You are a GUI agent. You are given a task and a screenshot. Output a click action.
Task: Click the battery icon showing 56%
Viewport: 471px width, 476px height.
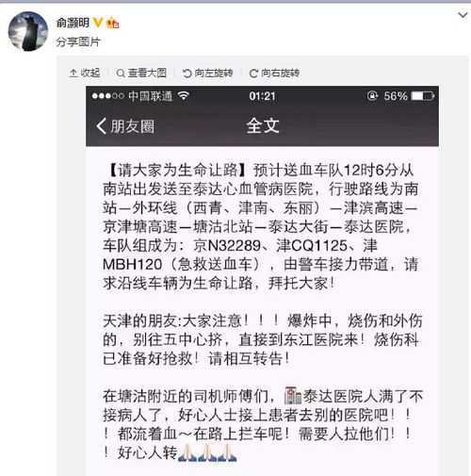coord(423,96)
